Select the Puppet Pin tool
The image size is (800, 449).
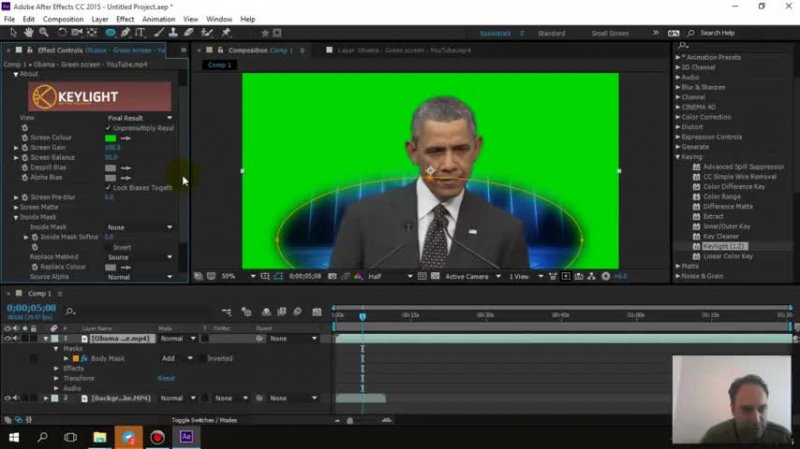coord(227,33)
